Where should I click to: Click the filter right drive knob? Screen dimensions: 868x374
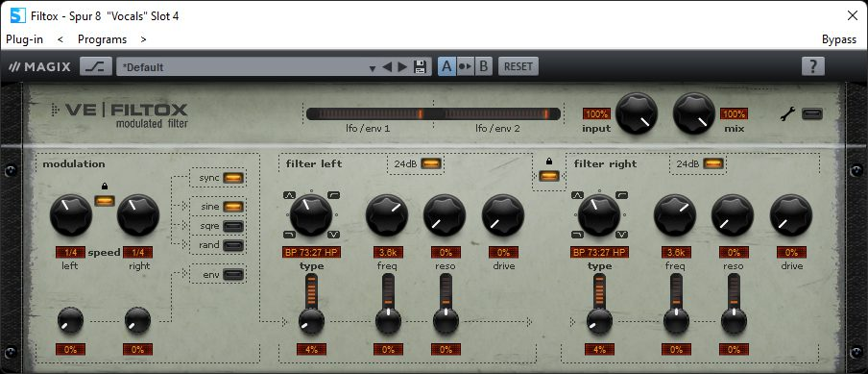tap(791, 215)
